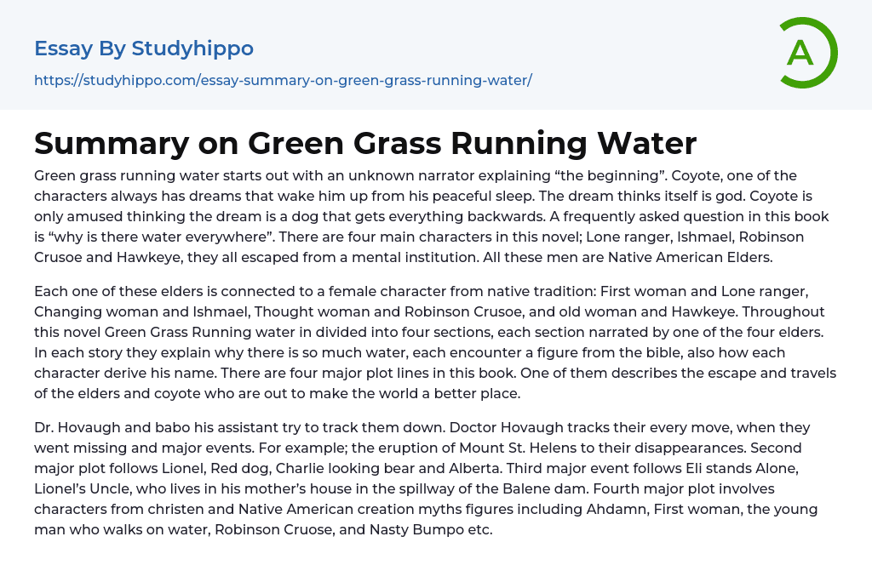
Task: Click "Dr. Hovaugh" starting the third paragraph
Action: click(73, 427)
